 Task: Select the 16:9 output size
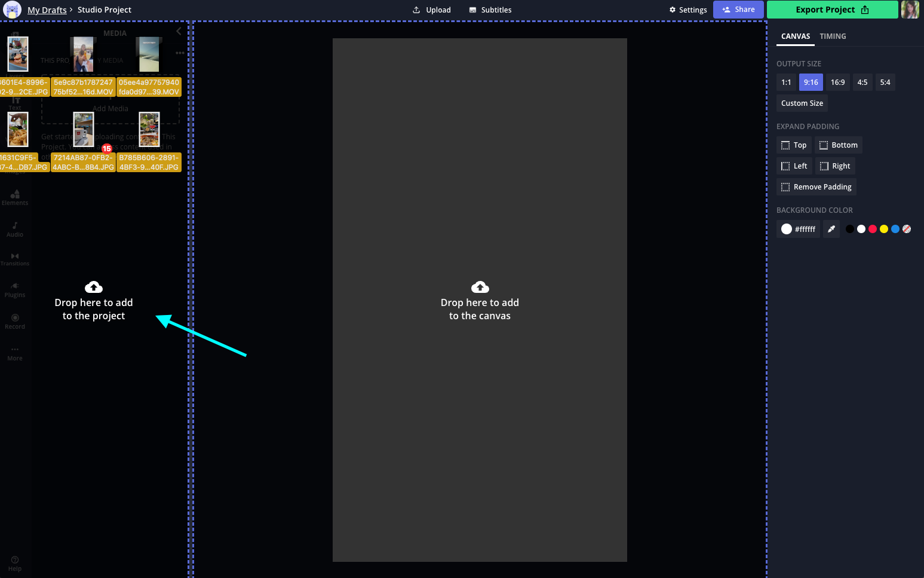pos(837,82)
